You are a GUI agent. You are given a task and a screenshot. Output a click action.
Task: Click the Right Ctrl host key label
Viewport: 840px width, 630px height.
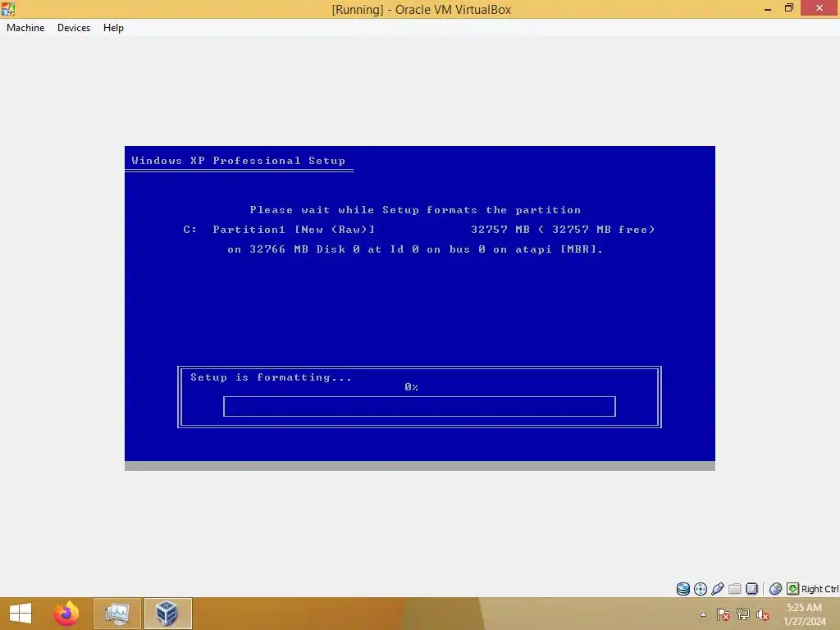point(819,589)
